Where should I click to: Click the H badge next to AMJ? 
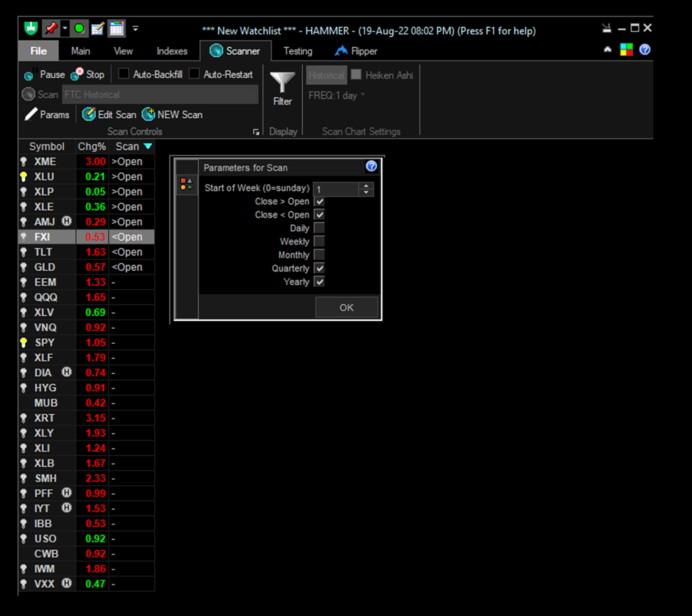coord(67,221)
